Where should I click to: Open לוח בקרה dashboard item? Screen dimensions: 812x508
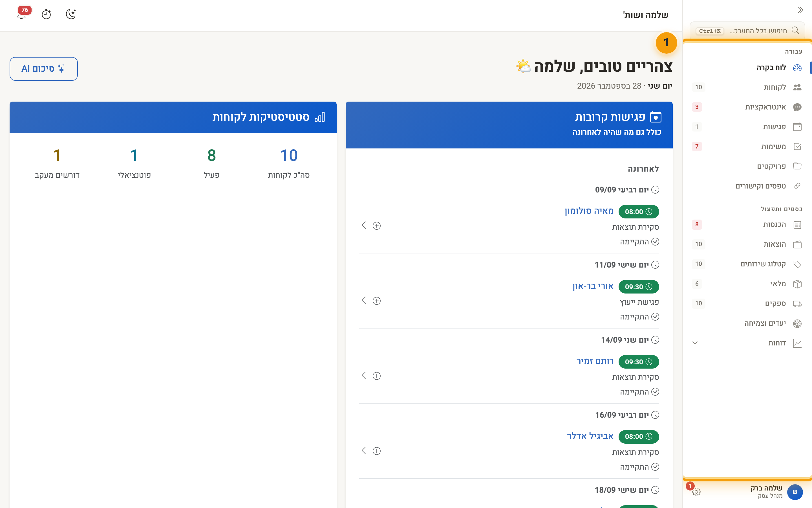[747, 67]
